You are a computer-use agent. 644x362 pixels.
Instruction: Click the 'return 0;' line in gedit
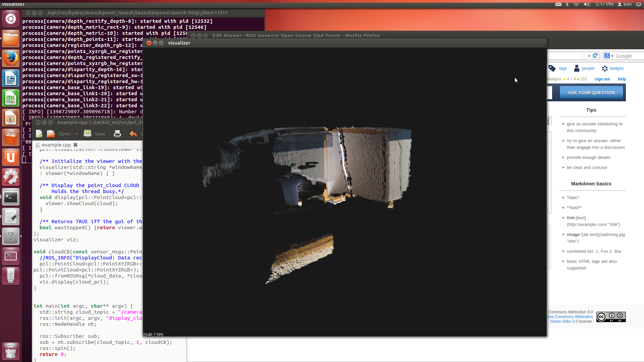point(53,354)
